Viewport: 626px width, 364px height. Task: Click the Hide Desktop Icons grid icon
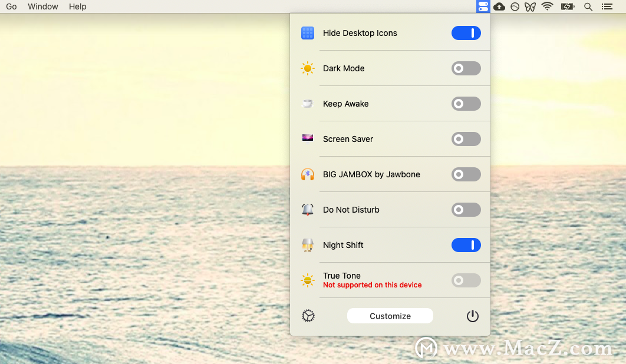(x=308, y=33)
